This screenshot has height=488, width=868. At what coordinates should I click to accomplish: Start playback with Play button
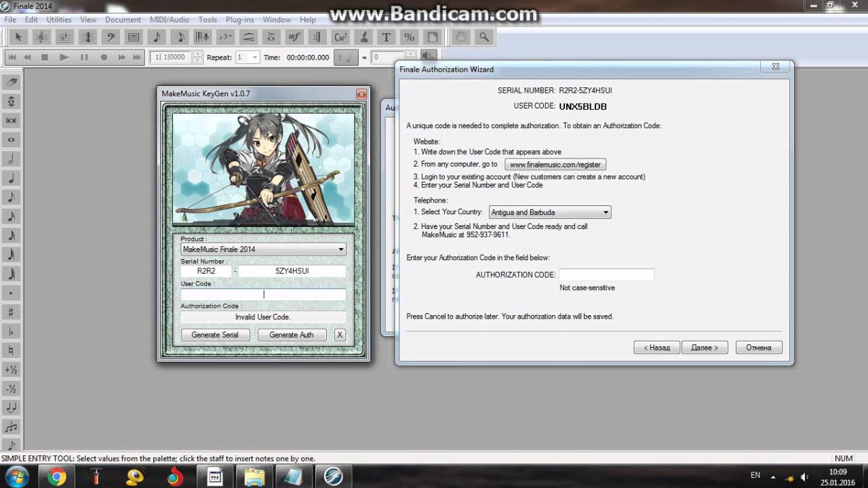click(64, 58)
